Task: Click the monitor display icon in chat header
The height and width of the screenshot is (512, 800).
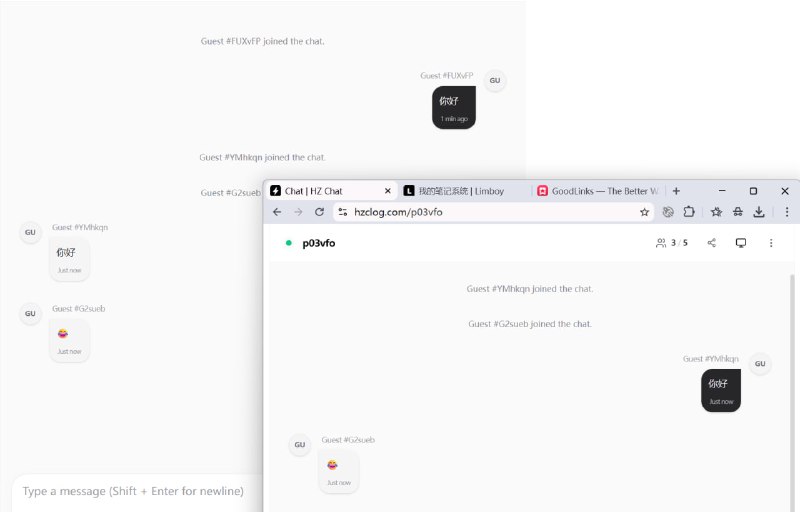Action: tap(741, 243)
